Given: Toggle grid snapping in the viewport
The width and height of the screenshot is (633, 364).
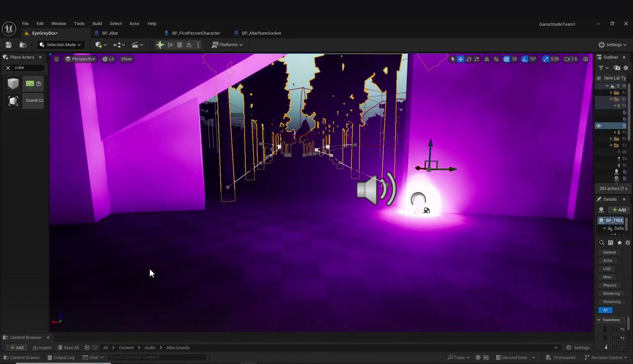Looking at the screenshot, I should pyautogui.click(x=506, y=59).
